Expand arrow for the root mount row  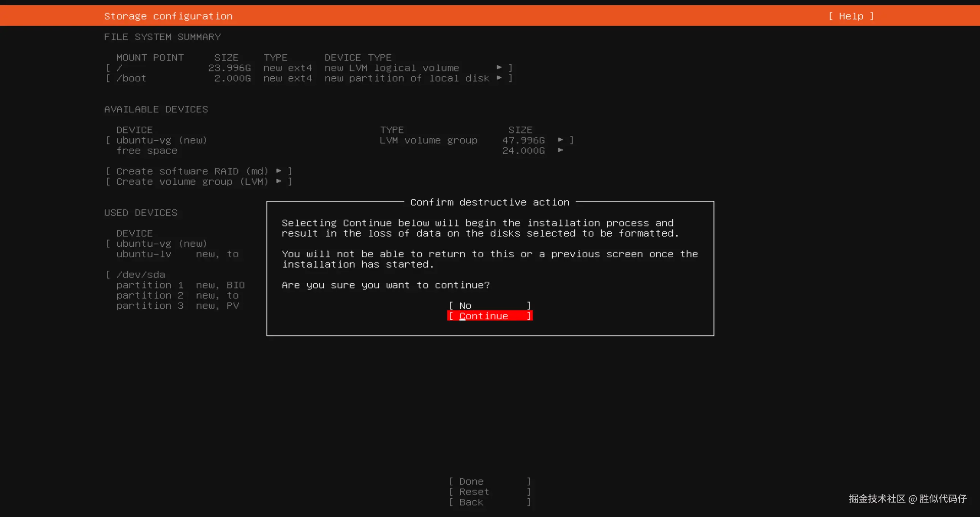[x=499, y=67]
